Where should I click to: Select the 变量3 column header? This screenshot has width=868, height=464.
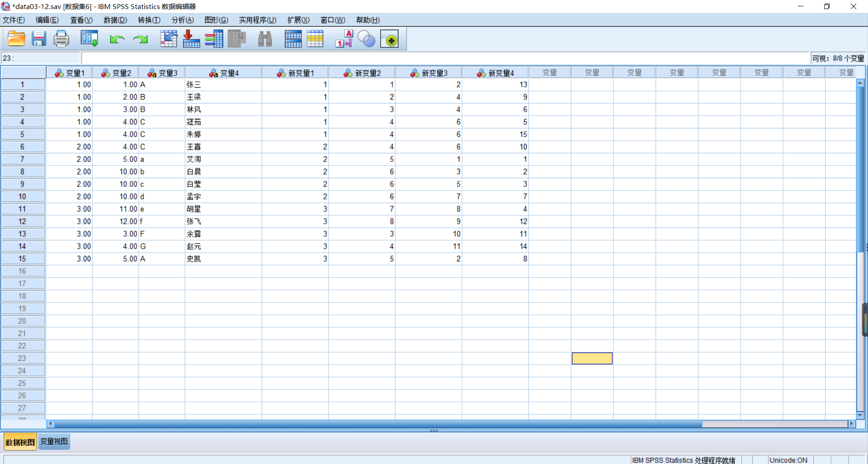[162, 73]
